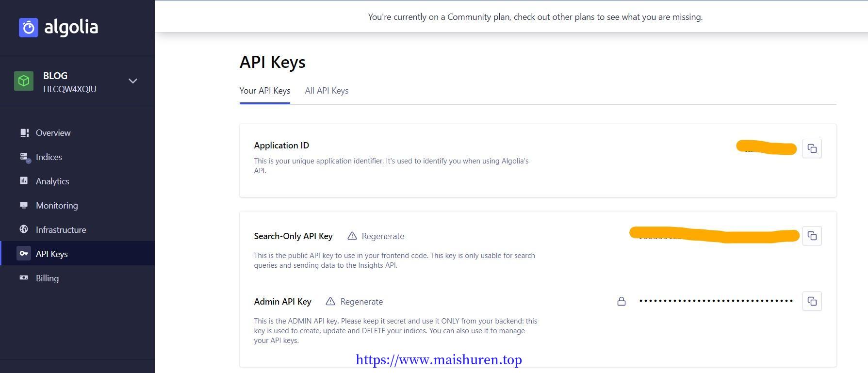Viewport: 868px width, 373px height.
Task: Open the maishuren.top link
Action: point(439,359)
